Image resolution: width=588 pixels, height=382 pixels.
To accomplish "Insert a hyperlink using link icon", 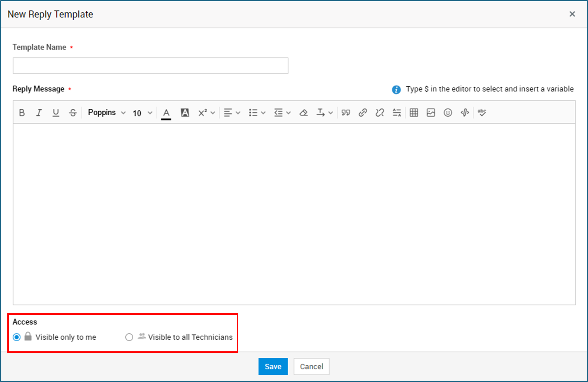I will pos(362,113).
